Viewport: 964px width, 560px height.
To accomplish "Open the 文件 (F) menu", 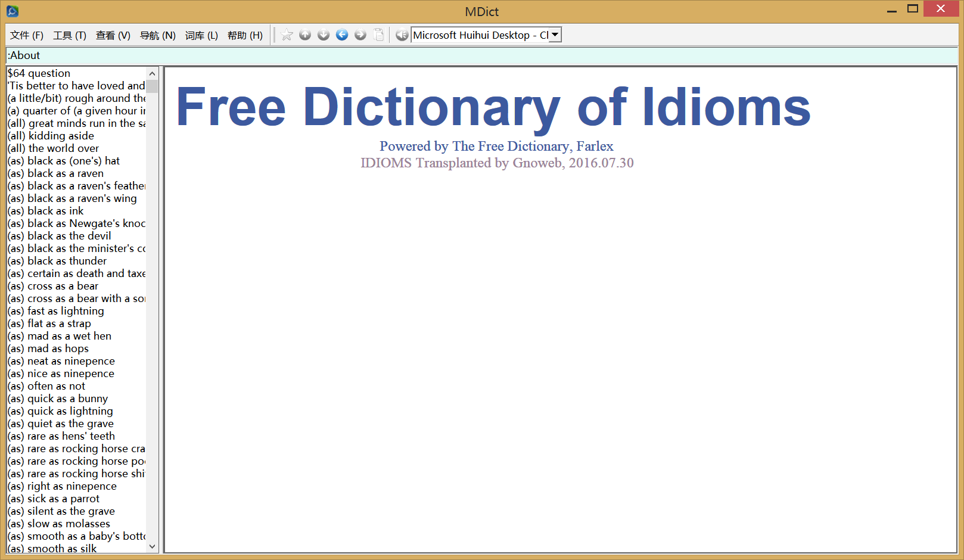I will (27, 35).
